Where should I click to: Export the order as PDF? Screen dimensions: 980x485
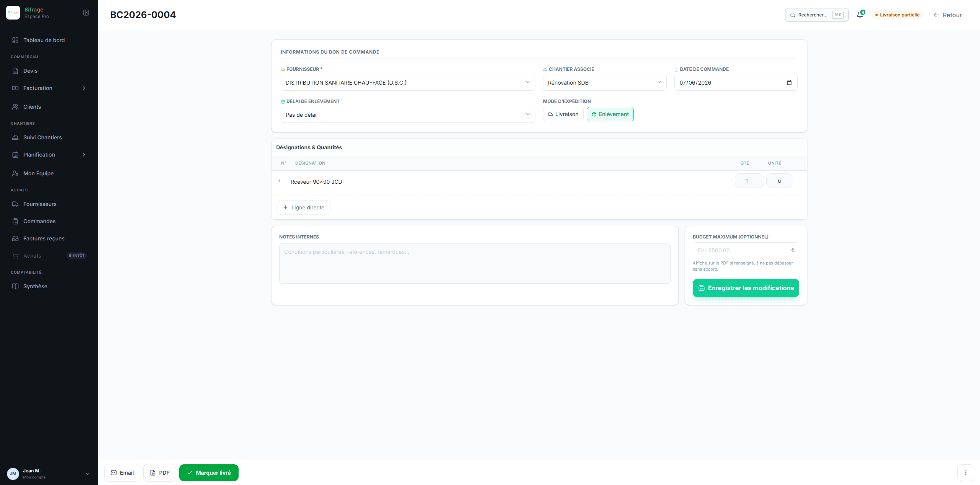coord(160,473)
